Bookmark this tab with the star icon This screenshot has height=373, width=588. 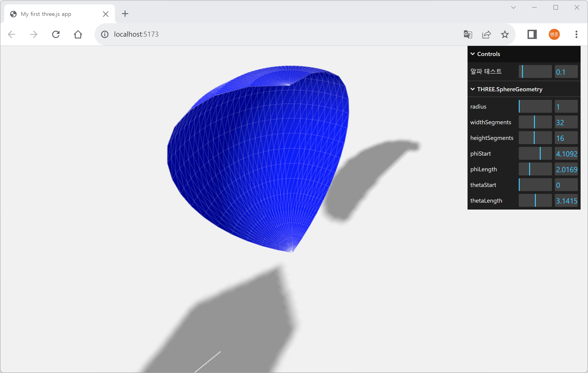point(505,34)
